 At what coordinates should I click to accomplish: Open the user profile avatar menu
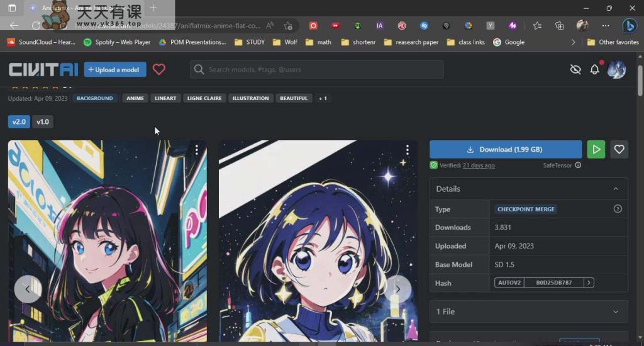(x=616, y=69)
